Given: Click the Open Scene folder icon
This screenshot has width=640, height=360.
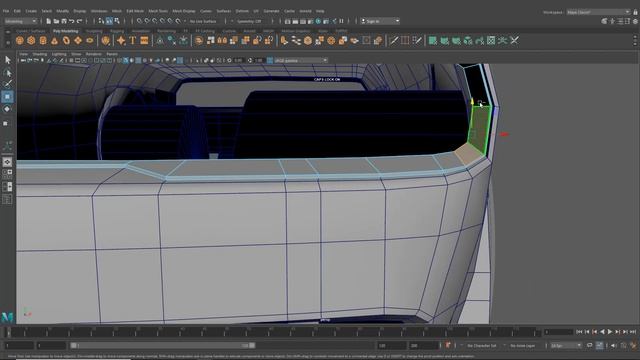Looking at the screenshot, I should pyautogui.click(x=56, y=21).
